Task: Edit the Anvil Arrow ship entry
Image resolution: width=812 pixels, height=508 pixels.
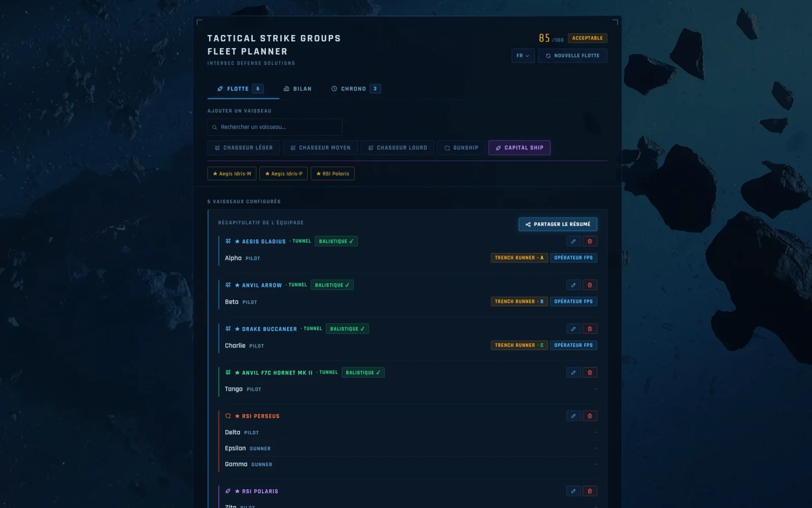Action: 573,285
